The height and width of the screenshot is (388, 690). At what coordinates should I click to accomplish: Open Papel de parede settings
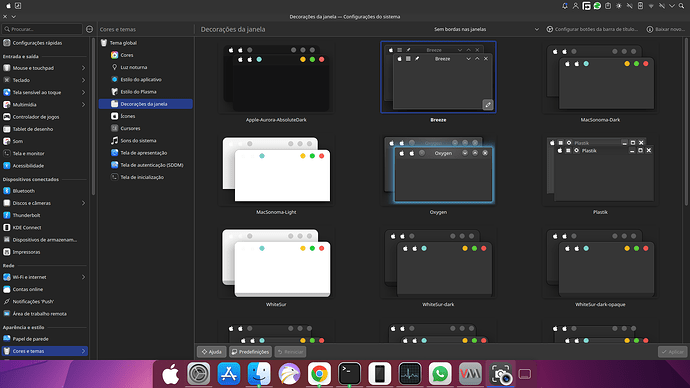tap(44, 339)
